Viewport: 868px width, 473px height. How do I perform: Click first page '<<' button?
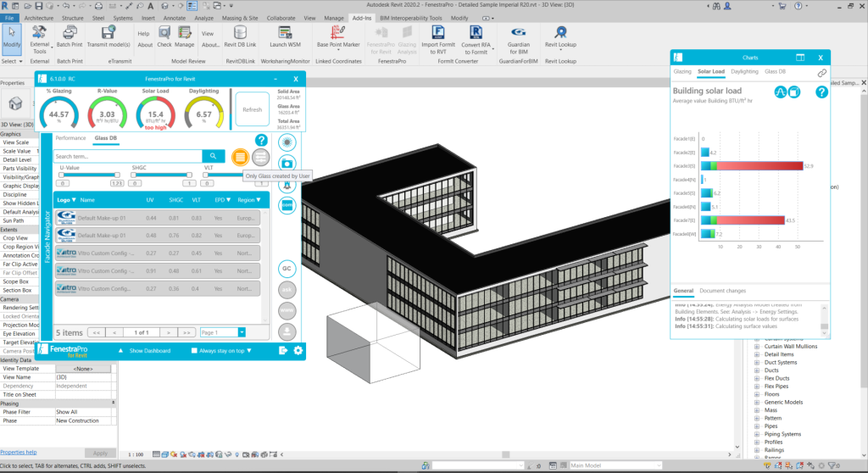pos(97,333)
